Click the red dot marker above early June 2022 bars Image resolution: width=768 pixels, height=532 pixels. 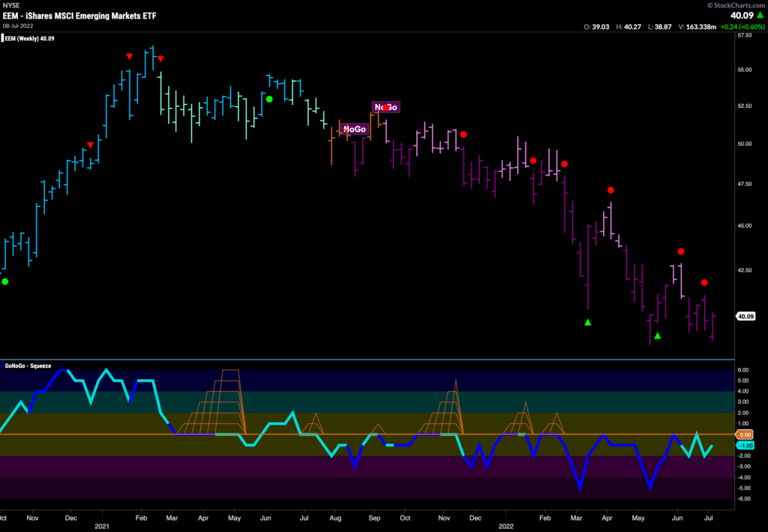[x=681, y=252]
